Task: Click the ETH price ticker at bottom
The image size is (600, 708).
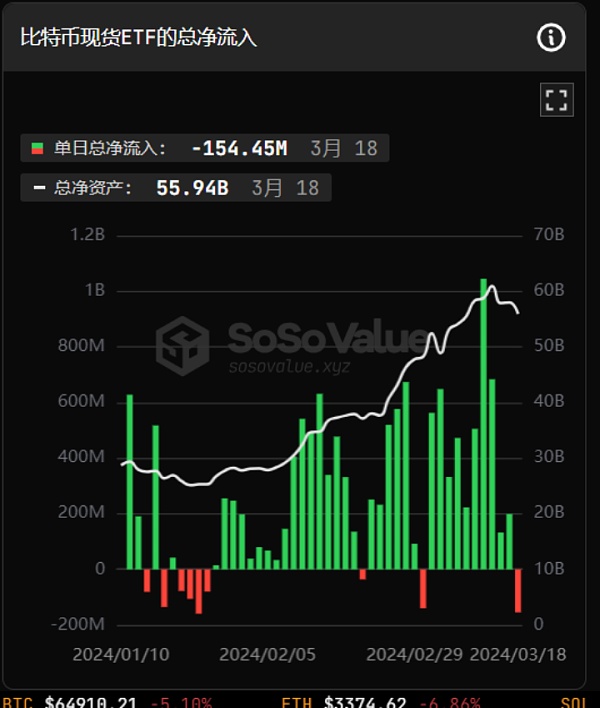Action: [381, 702]
